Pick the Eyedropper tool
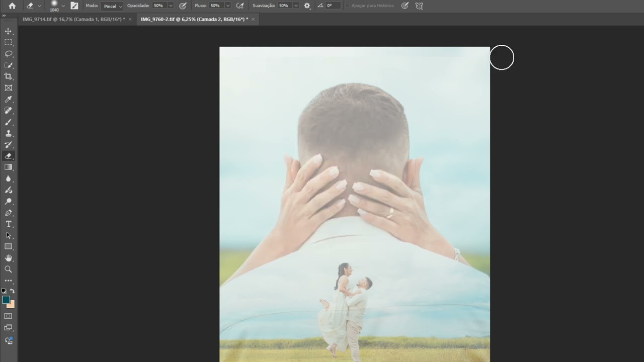644x362 pixels. tap(8, 100)
